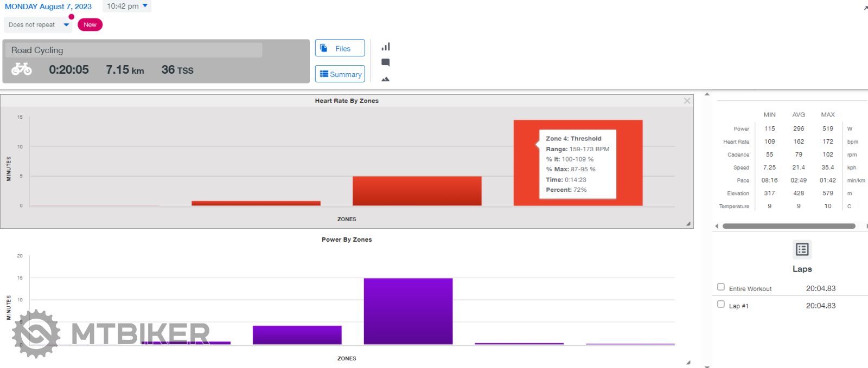Expand the Does not repeat dropdown

pyautogui.click(x=38, y=25)
